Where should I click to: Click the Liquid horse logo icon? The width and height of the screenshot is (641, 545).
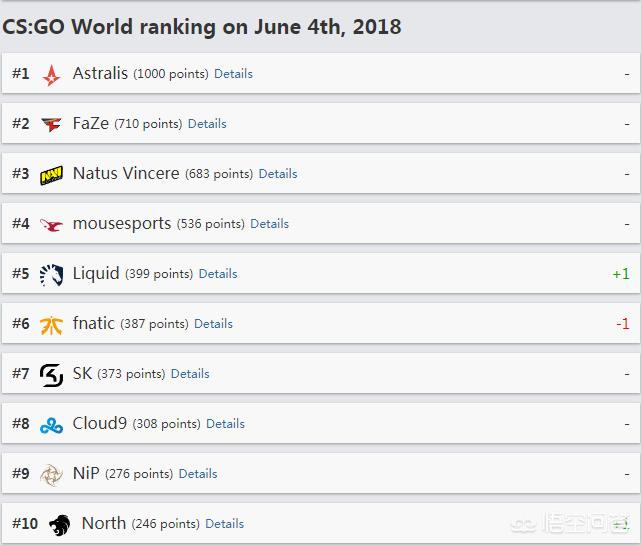tap(51, 275)
